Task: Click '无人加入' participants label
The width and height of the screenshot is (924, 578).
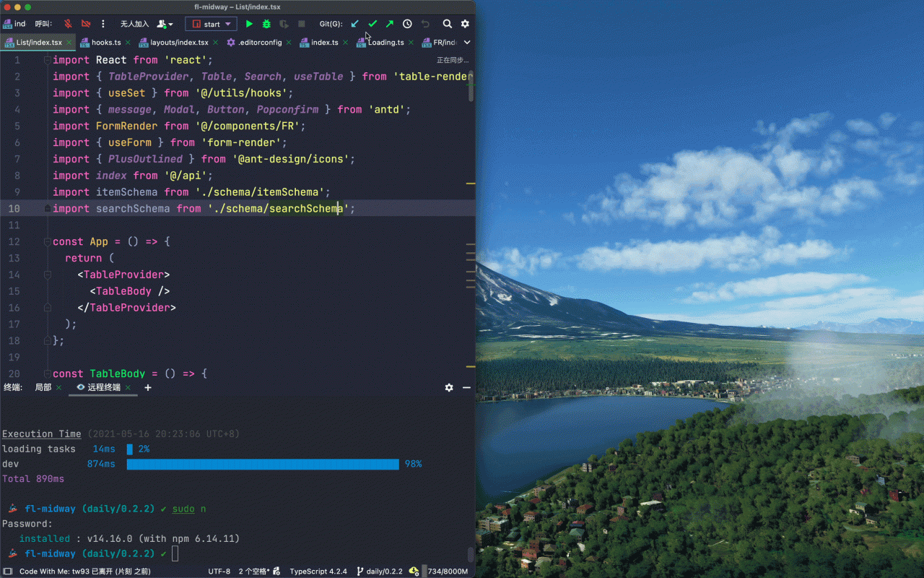Action: point(134,24)
